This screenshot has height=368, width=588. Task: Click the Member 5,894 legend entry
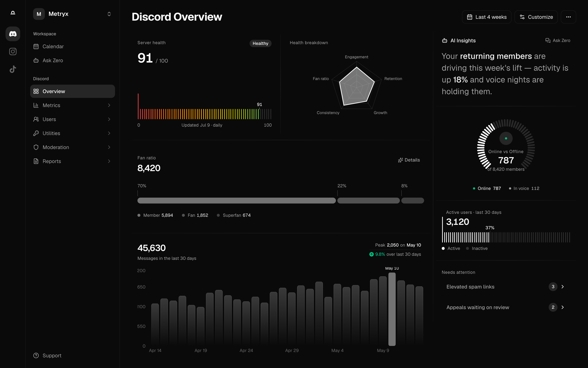[155, 215]
